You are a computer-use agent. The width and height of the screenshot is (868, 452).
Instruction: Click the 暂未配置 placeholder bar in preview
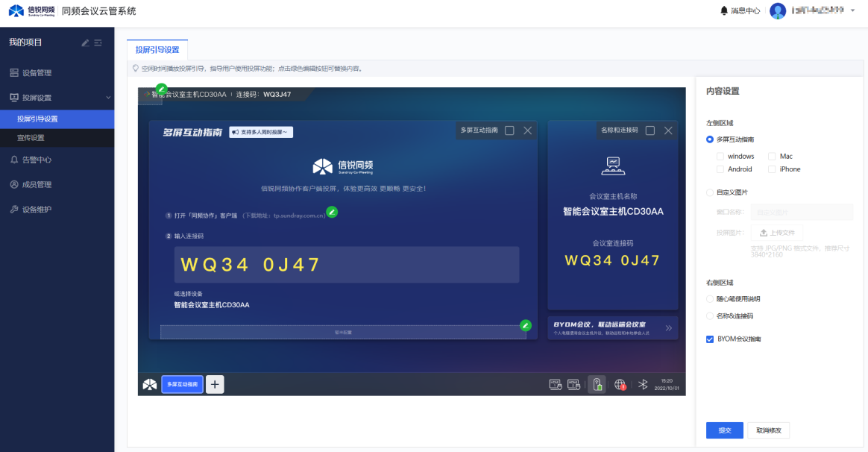tap(343, 333)
